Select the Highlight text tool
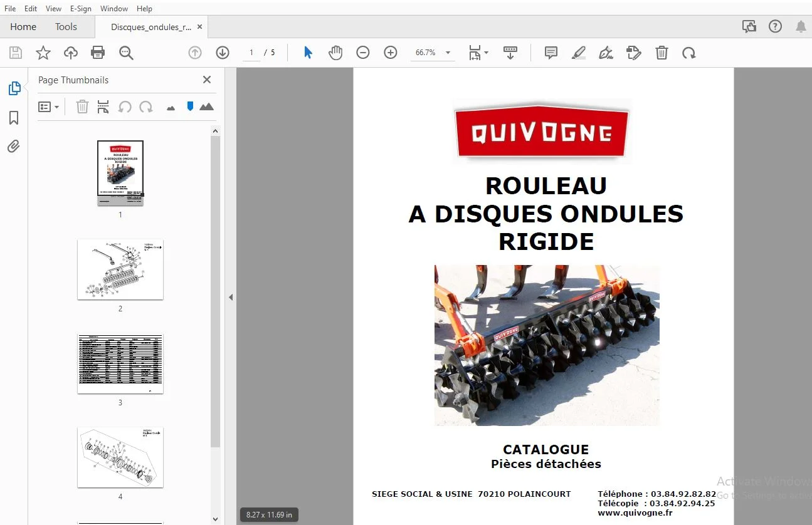Image resolution: width=812 pixels, height=525 pixels. click(x=579, y=53)
